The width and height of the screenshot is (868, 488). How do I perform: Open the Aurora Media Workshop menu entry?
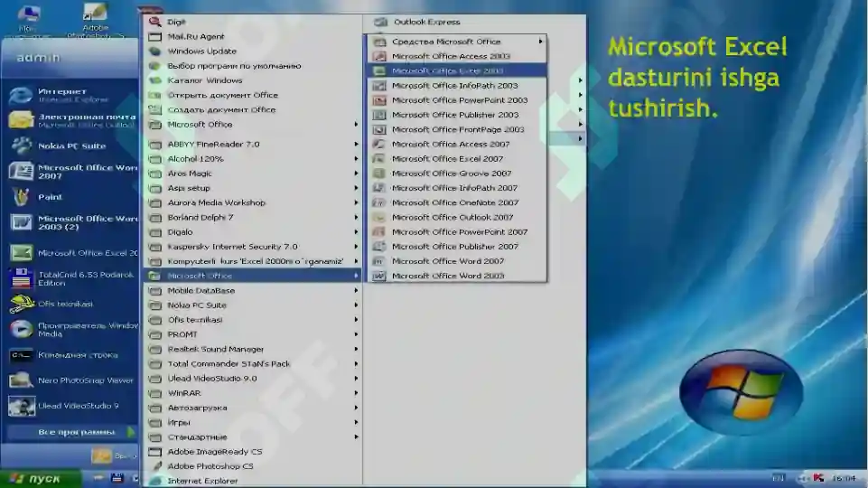(253, 202)
